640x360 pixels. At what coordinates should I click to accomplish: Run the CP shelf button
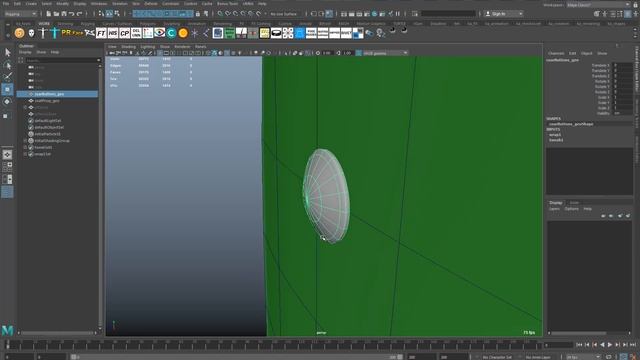[x=124, y=33]
